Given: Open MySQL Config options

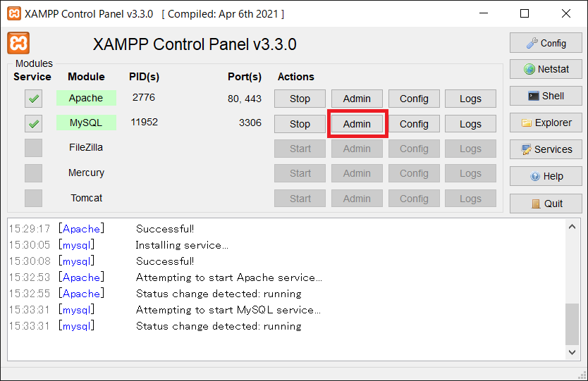Looking at the screenshot, I should pos(414,124).
